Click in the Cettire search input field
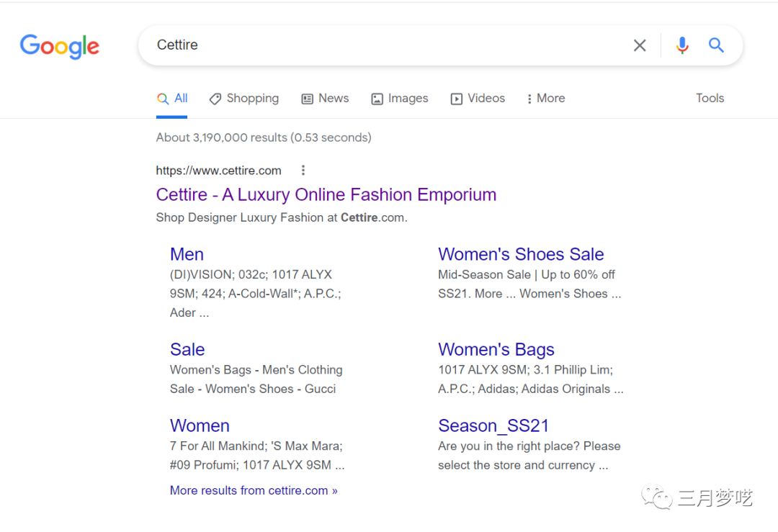This screenshot has width=778, height=532. click(x=382, y=45)
